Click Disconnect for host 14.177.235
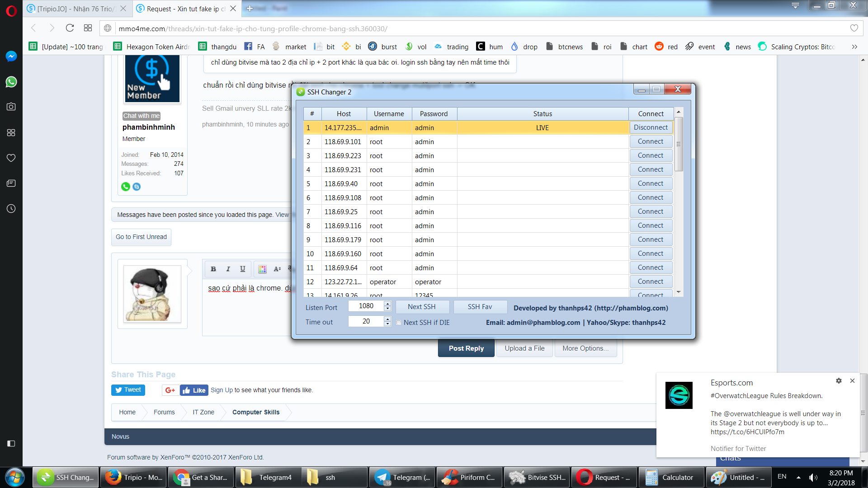Image resolution: width=868 pixels, height=488 pixels. pos(651,127)
